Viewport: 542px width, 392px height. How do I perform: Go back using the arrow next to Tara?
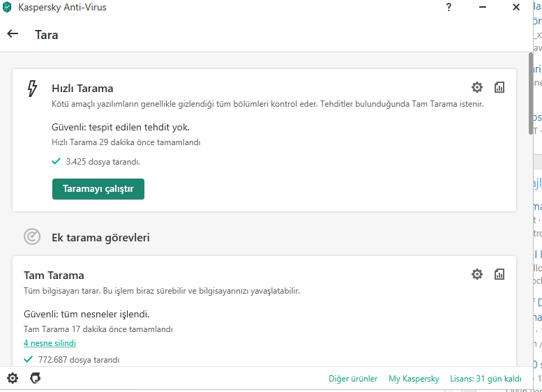pyautogui.click(x=13, y=33)
